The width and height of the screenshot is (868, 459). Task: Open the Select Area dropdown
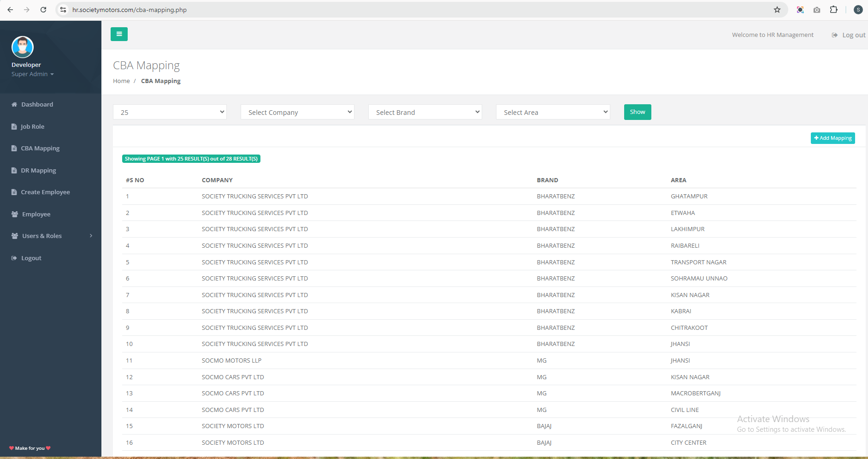click(x=553, y=112)
